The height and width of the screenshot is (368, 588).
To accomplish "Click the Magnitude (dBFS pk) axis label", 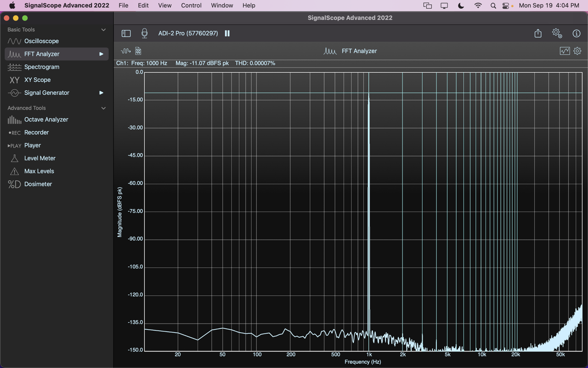I will pyautogui.click(x=120, y=212).
